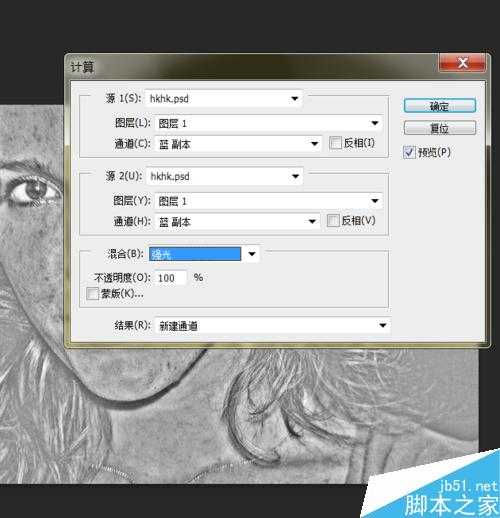Open the 源 1(S) file dropdown
The image size is (500, 518).
coord(294,98)
